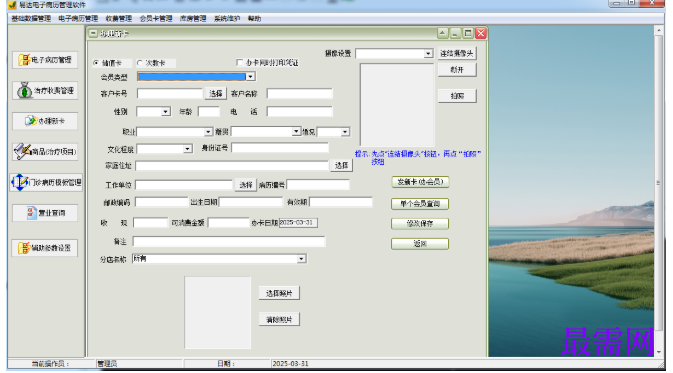Click the photo preview box beside 选择照片
Viewport: 673px width, 373px height.
click(x=218, y=312)
